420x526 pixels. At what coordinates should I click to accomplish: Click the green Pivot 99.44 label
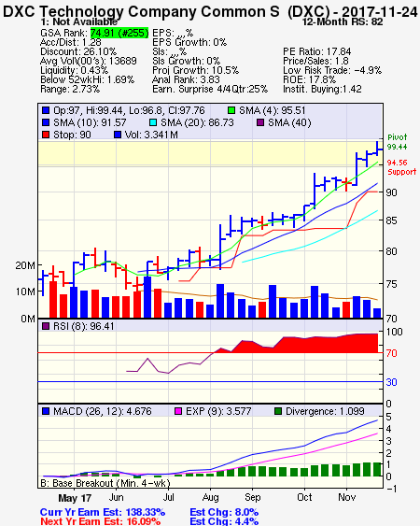(398, 142)
